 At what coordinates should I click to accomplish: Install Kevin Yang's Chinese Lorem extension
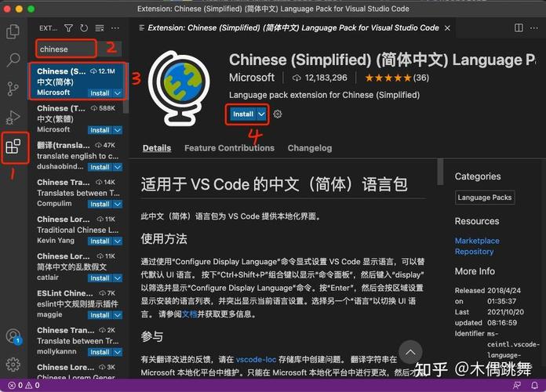coord(100,241)
